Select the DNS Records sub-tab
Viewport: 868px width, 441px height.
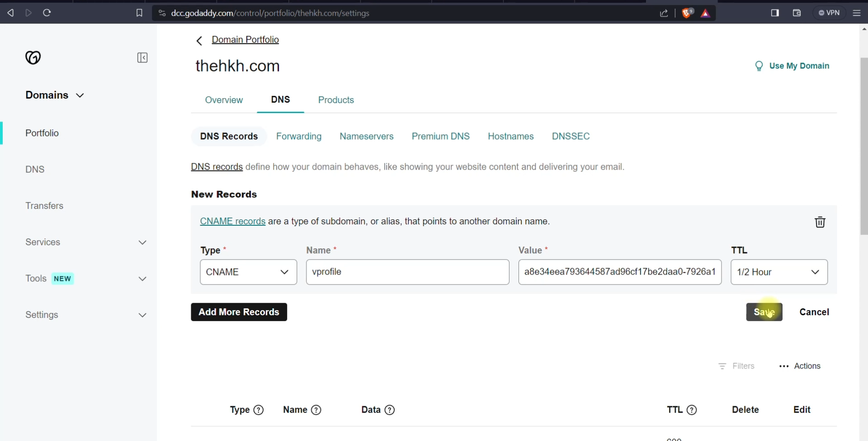click(x=229, y=136)
